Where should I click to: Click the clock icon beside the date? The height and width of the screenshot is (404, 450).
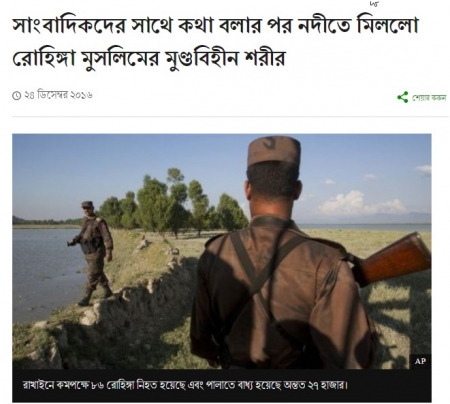coord(17,96)
